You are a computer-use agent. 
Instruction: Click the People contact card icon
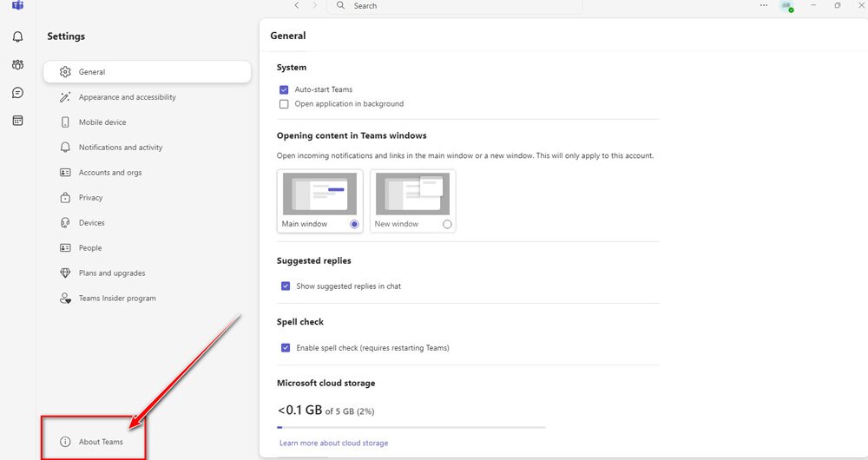pyautogui.click(x=65, y=248)
